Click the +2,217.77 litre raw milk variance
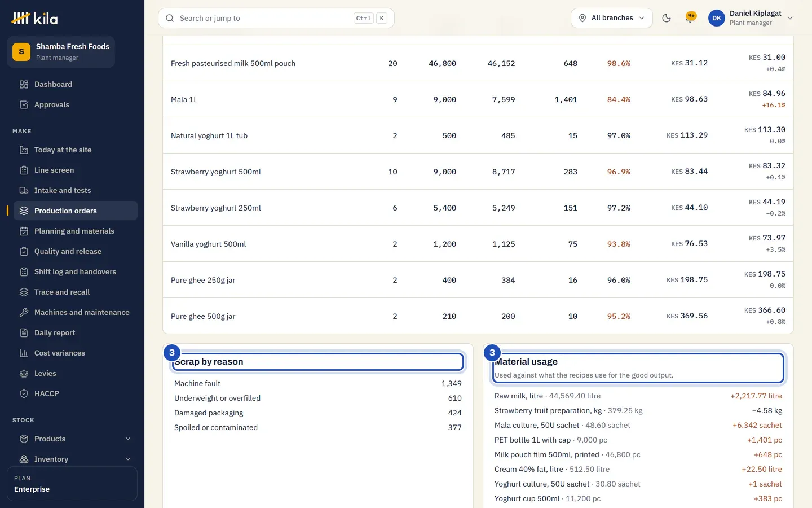 pyautogui.click(x=756, y=396)
